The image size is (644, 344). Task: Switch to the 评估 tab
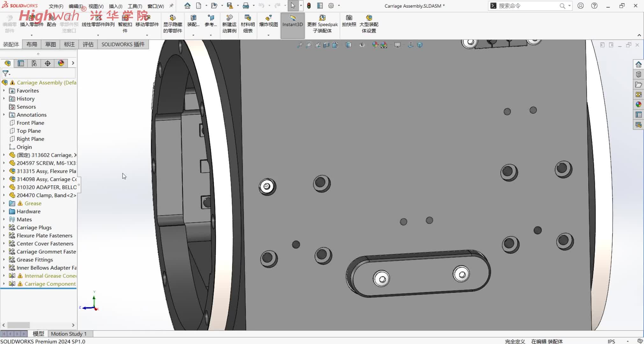click(x=88, y=44)
